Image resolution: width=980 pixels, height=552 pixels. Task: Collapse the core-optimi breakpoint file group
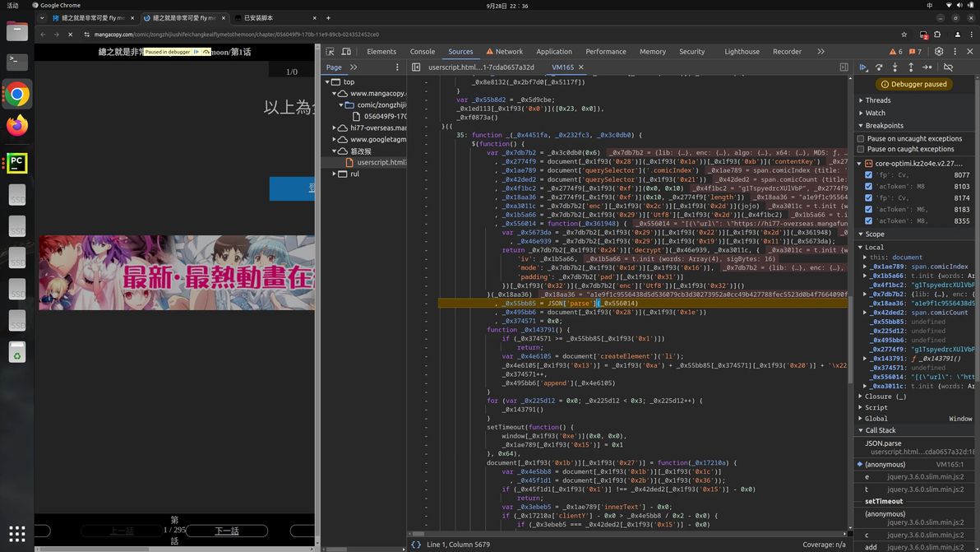(859, 163)
